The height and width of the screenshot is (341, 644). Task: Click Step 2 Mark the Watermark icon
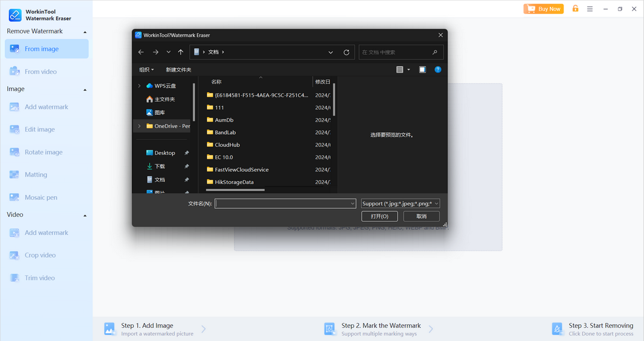coord(329,329)
